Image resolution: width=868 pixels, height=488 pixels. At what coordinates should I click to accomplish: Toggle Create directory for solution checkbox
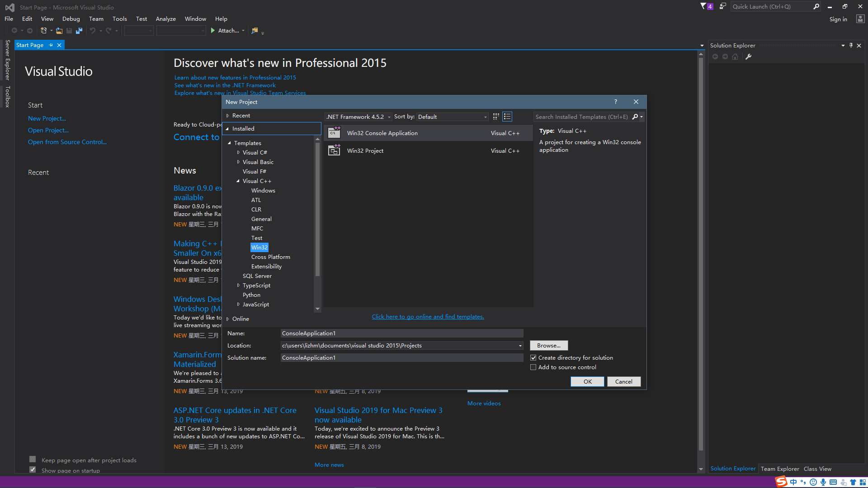(533, 358)
